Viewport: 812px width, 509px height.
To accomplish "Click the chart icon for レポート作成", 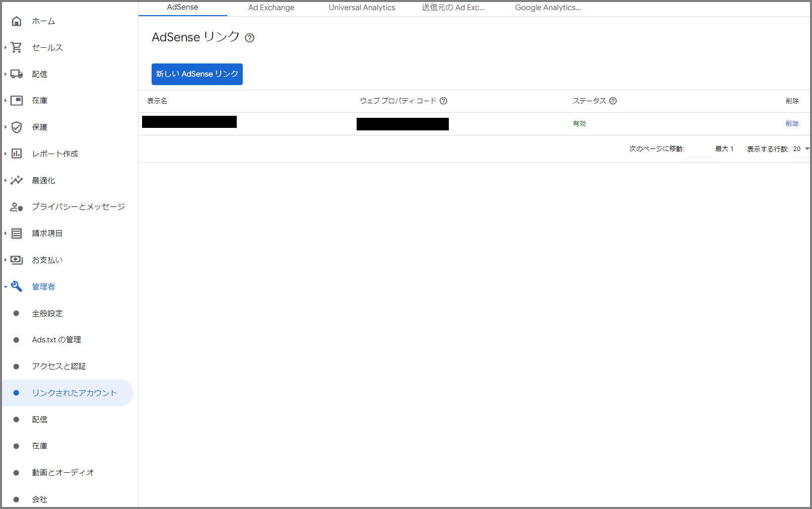I will pos(17,154).
